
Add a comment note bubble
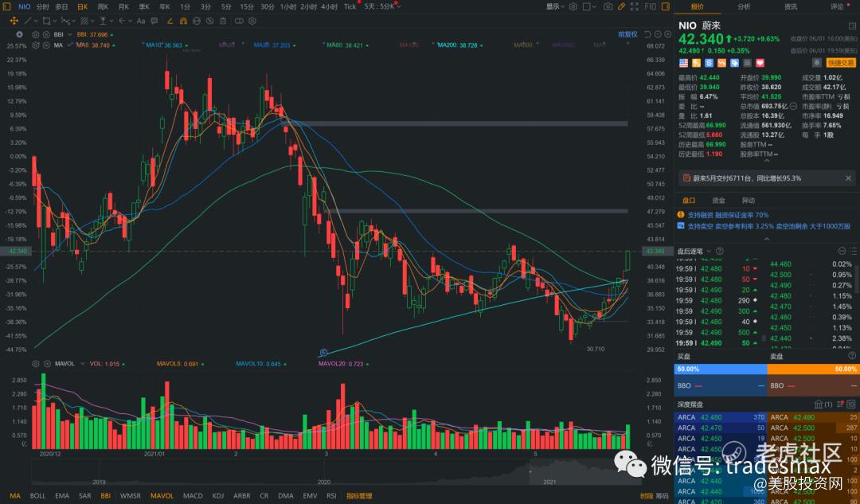tap(154, 21)
